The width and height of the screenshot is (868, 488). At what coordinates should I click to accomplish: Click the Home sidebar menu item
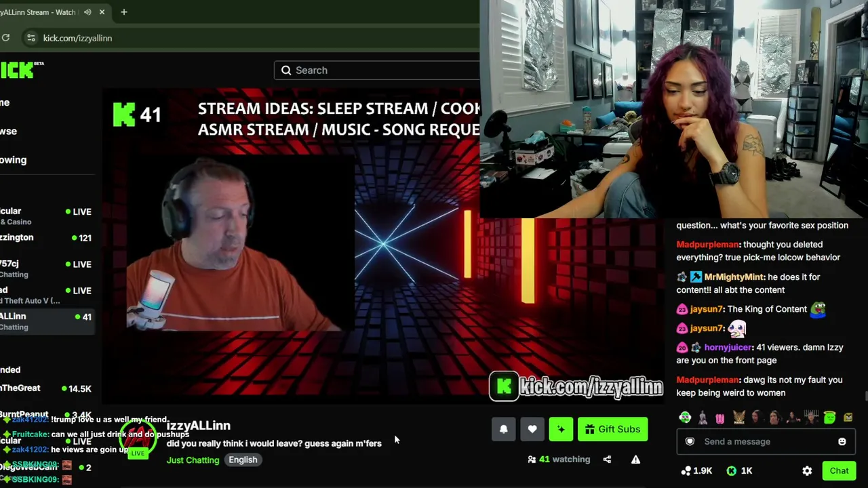(x=5, y=102)
